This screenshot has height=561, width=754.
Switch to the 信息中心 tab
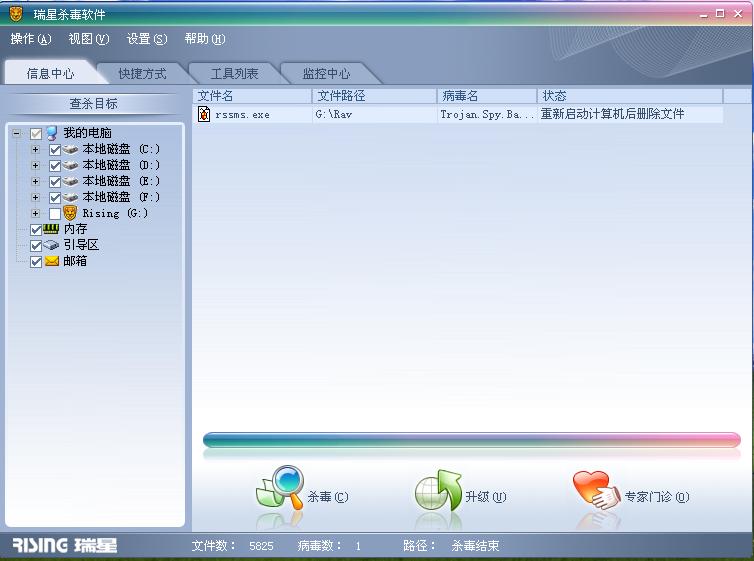coord(50,73)
